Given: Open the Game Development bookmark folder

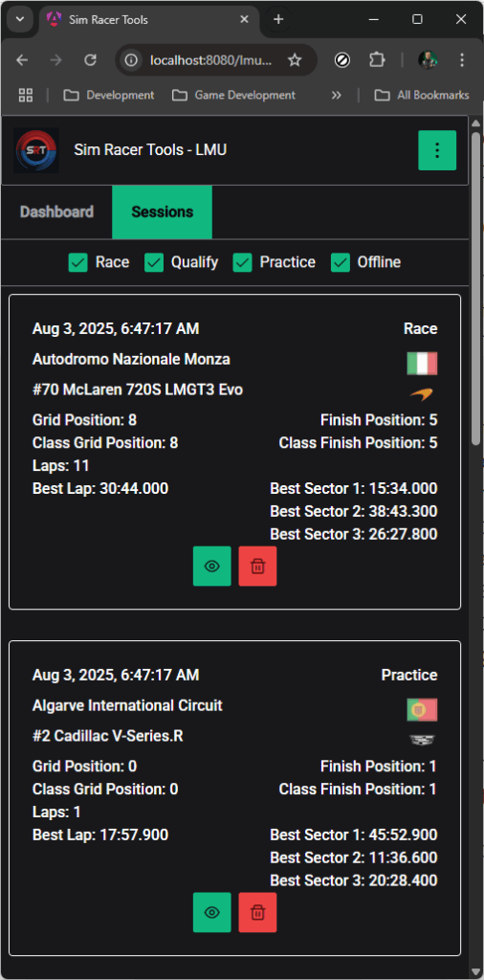Looking at the screenshot, I should [x=233, y=95].
